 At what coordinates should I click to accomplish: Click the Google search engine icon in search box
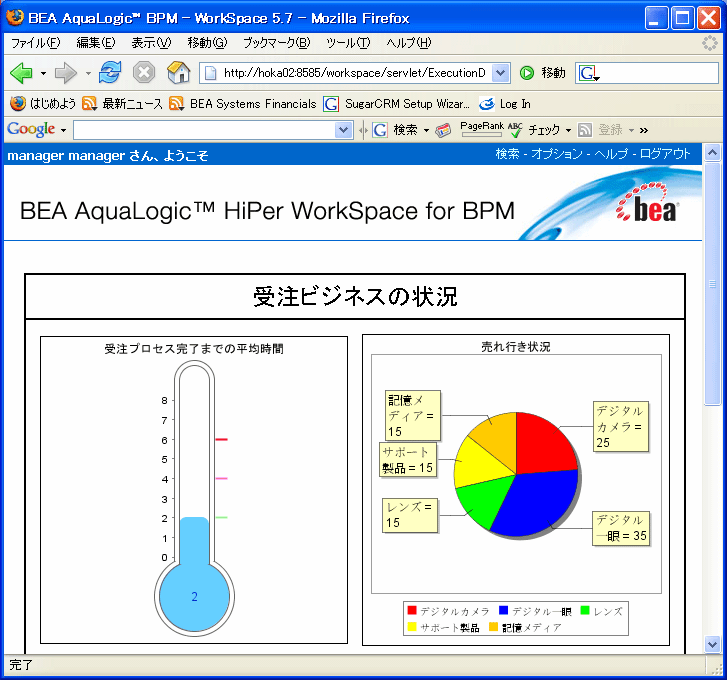[587, 73]
